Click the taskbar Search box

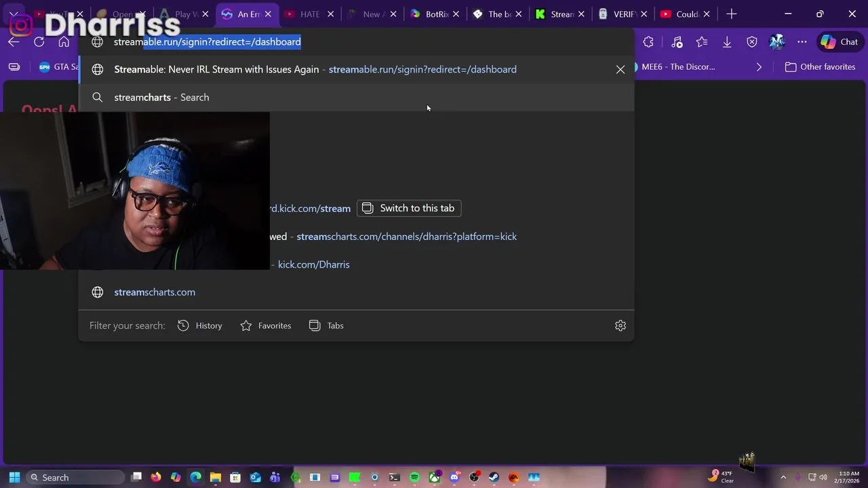(75, 477)
